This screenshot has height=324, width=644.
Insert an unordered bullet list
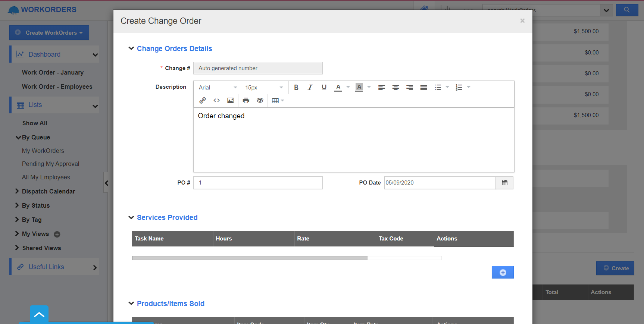pyautogui.click(x=438, y=87)
